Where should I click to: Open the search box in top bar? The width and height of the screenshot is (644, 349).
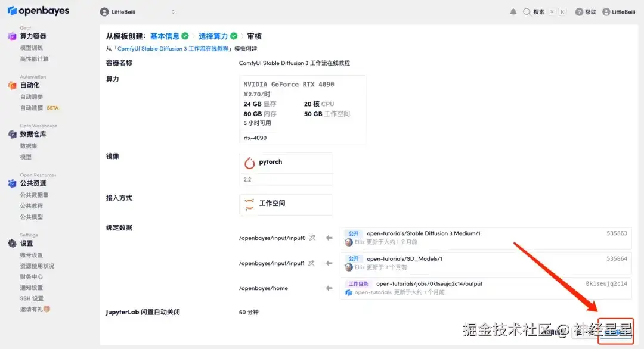[x=544, y=12]
